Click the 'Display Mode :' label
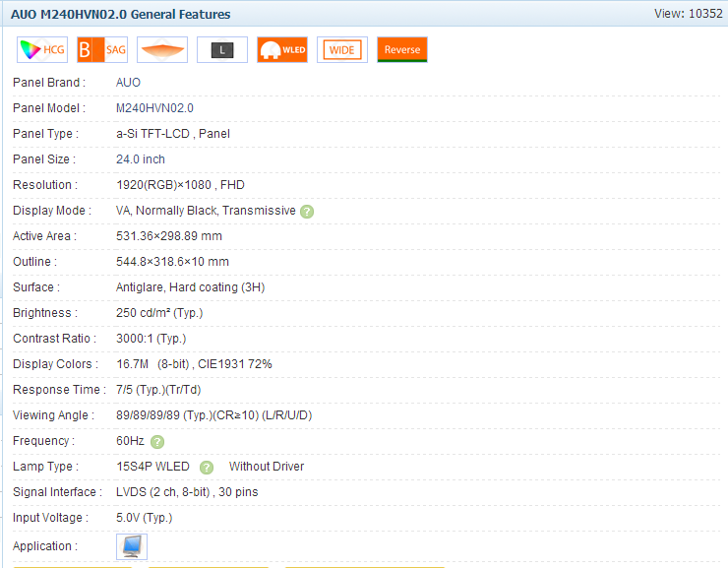 [x=52, y=211]
